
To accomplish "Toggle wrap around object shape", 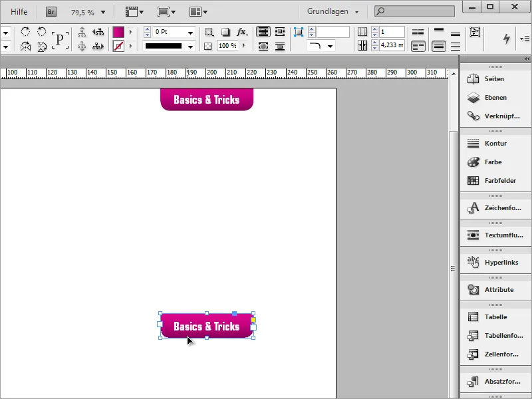I will (263, 46).
